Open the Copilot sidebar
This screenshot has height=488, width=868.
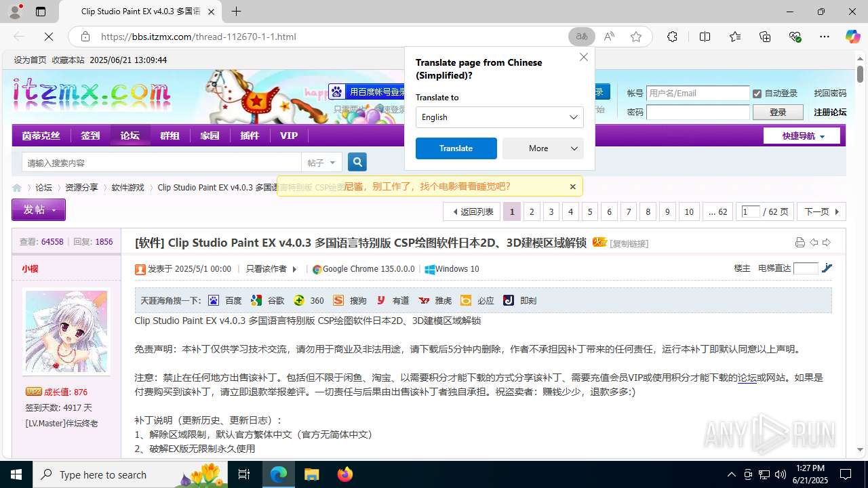click(x=852, y=37)
